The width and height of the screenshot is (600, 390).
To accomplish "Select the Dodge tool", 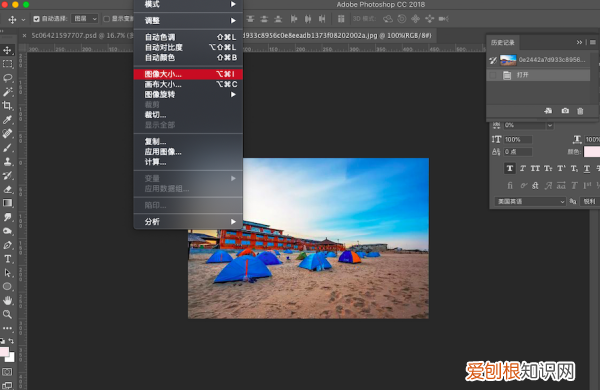I will click(x=7, y=231).
